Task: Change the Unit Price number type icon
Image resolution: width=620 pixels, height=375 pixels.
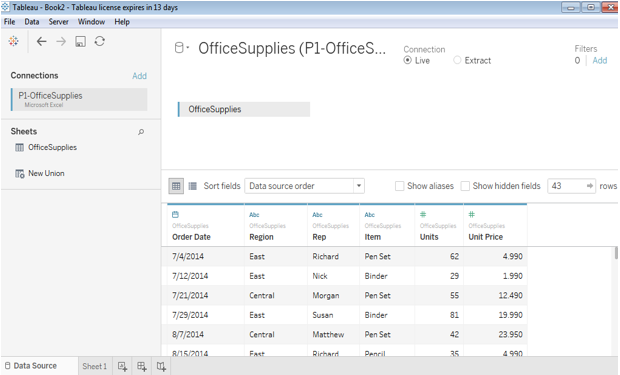Action: pos(472,214)
